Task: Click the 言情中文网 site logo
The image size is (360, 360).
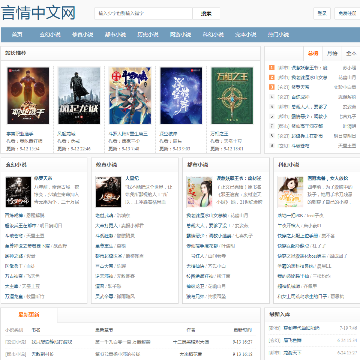Action: pyautogui.click(x=38, y=13)
